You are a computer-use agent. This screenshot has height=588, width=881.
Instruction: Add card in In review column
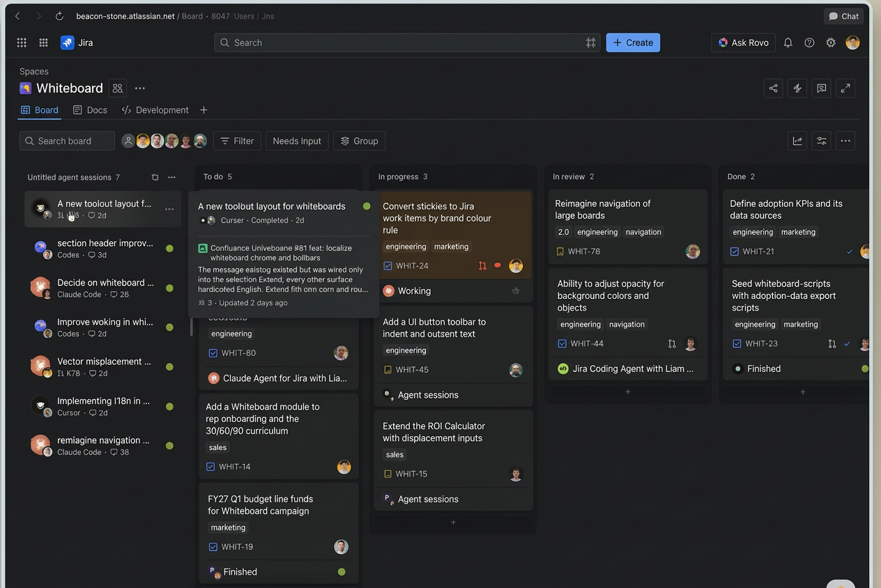[x=628, y=392]
